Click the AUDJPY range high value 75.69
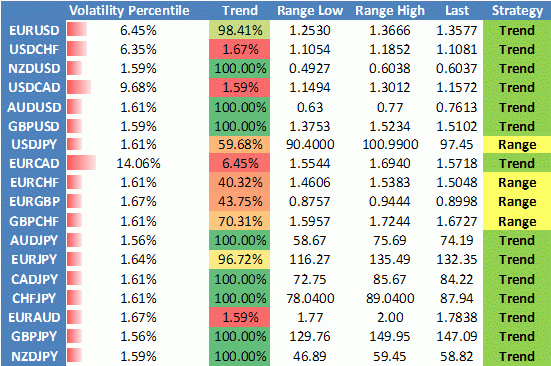Screen dimensions: 551x366 [x=390, y=241]
